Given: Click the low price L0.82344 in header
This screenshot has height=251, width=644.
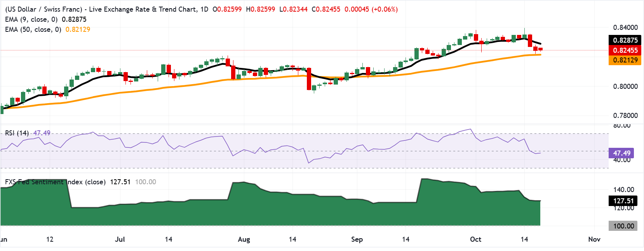Looking at the screenshot, I should tap(293, 9).
